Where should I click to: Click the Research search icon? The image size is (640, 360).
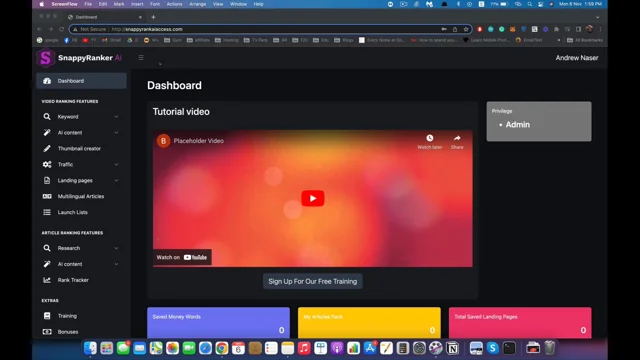[x=47, y=248]
